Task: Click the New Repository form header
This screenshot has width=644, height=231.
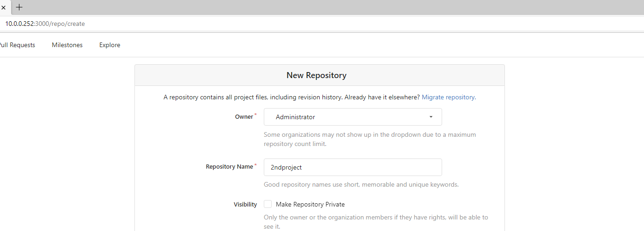Action: click(x=316, y=75)
